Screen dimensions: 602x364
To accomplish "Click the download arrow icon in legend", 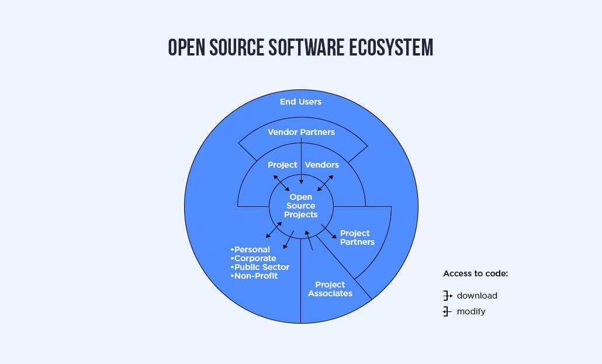I will [448, 296].
